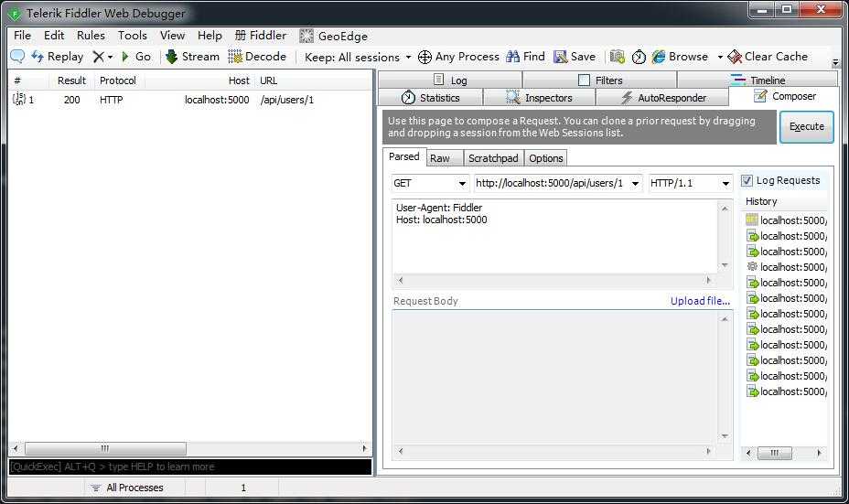Switch to the Log tab

click(x=450, y=80)
